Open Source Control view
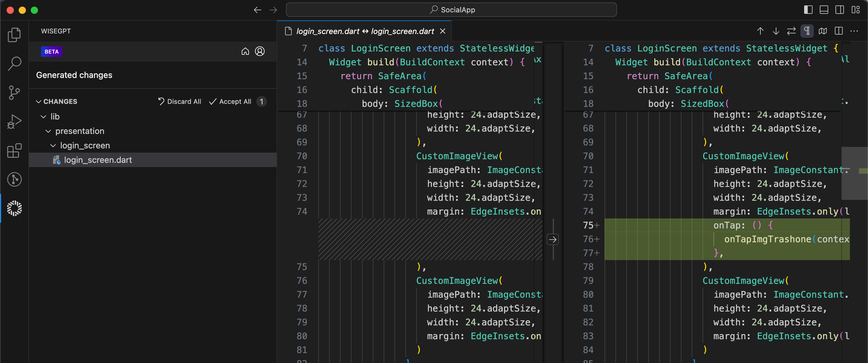 click(14, 92)
